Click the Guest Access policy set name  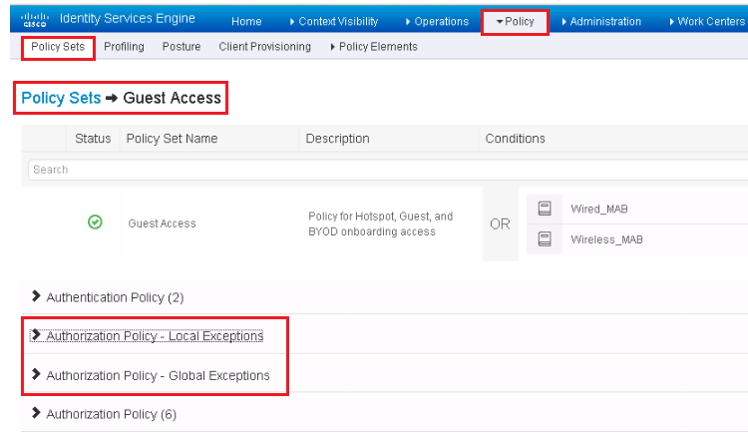162,223
